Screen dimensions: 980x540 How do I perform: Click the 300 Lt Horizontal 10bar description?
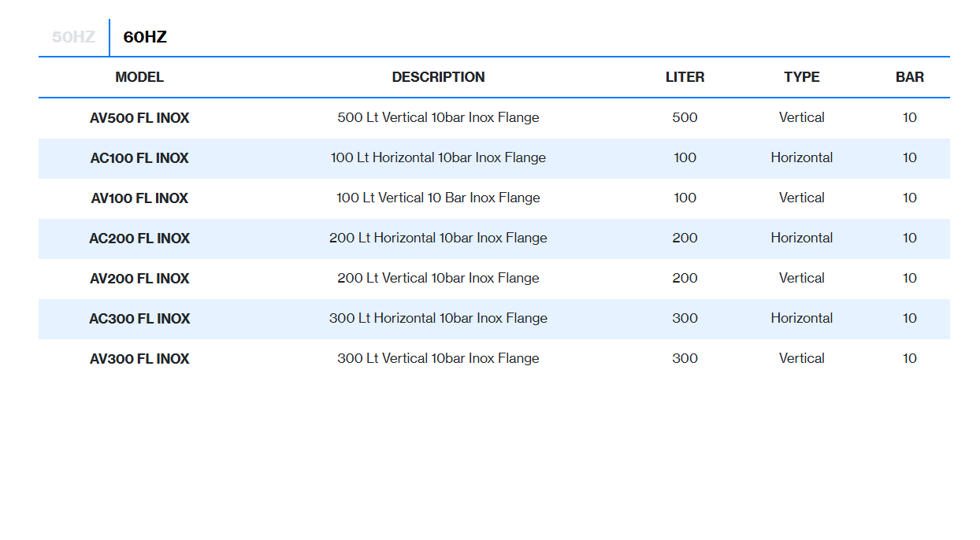coord(438,318)
